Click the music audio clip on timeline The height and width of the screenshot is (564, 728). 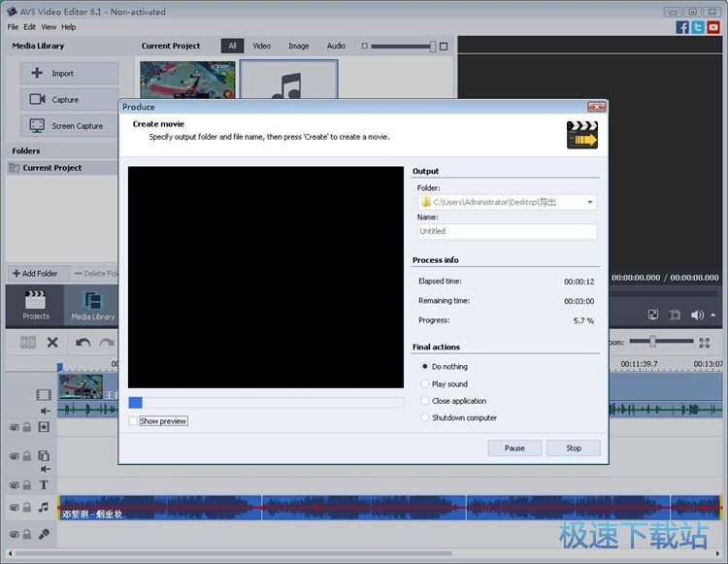click(389, 508)
